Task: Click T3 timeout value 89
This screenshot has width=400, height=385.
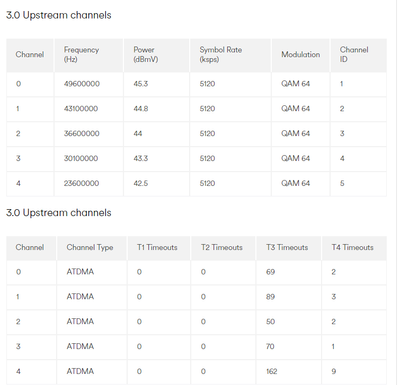Action: (270, 297)
